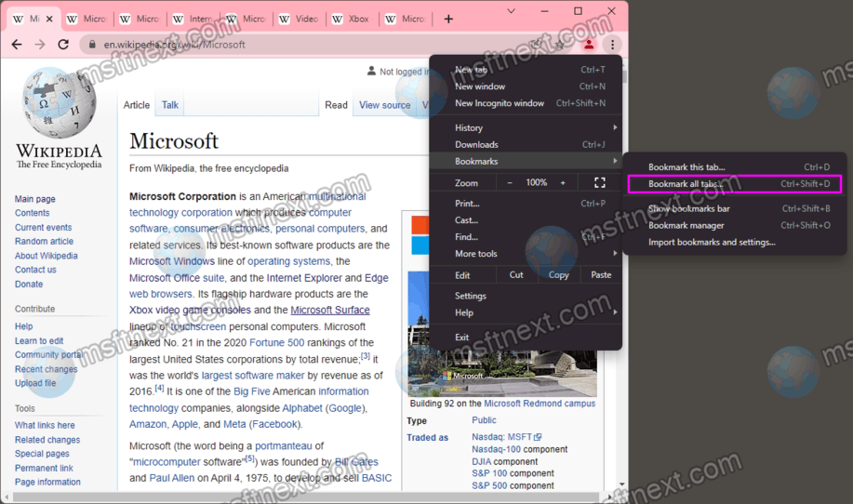Open Downloads from the menu

coord(526,145)
